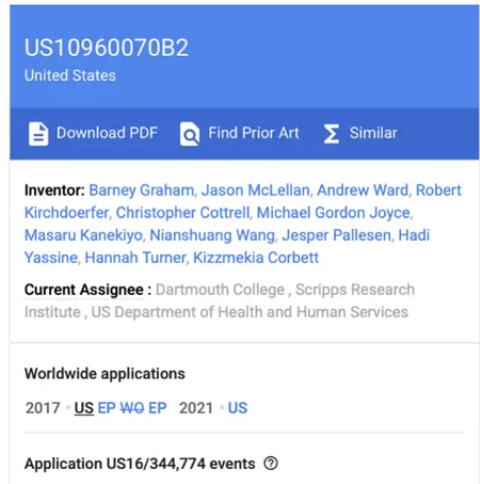This screenshot has width=480, height=484.
Task: Open inventor Jason McLellan link
Action: tap(255, 190)
